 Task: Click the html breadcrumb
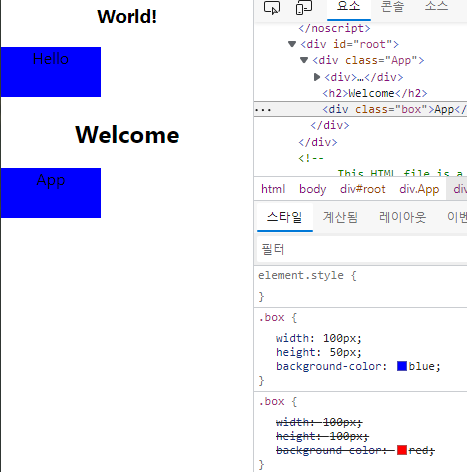pos(273,189)
